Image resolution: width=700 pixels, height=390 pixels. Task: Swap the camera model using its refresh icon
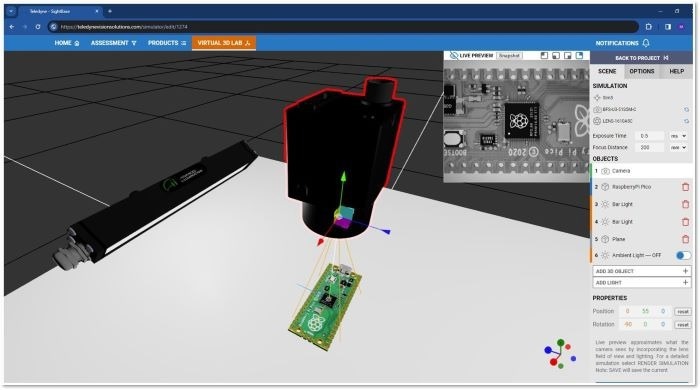pyautogui.click(x=686, y=109)
